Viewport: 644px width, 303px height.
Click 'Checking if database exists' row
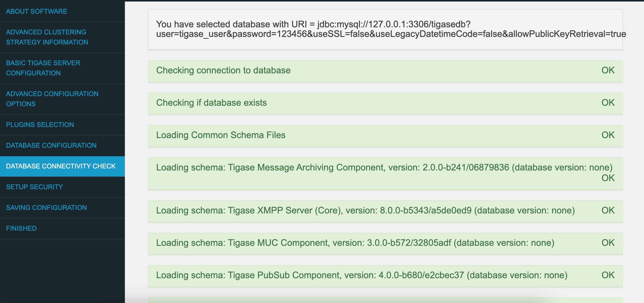pyautogui.click(x=385, y=103)
